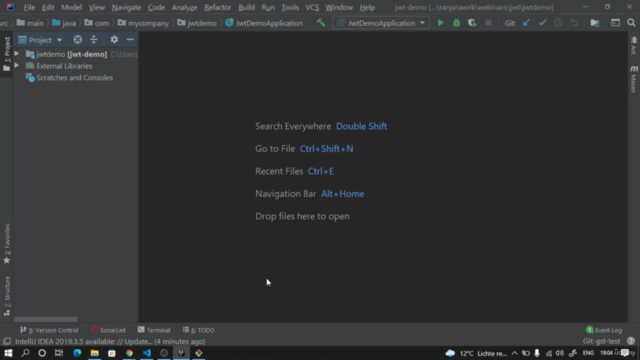Build project with hammer icon
Image resolution: width=640 pixels, height=360 pixels.
click(x=321, y=23)
